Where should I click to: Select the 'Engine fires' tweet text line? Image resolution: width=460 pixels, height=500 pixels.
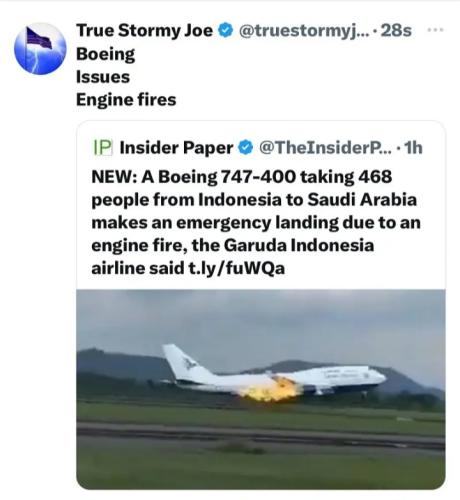tap(126, 100)
